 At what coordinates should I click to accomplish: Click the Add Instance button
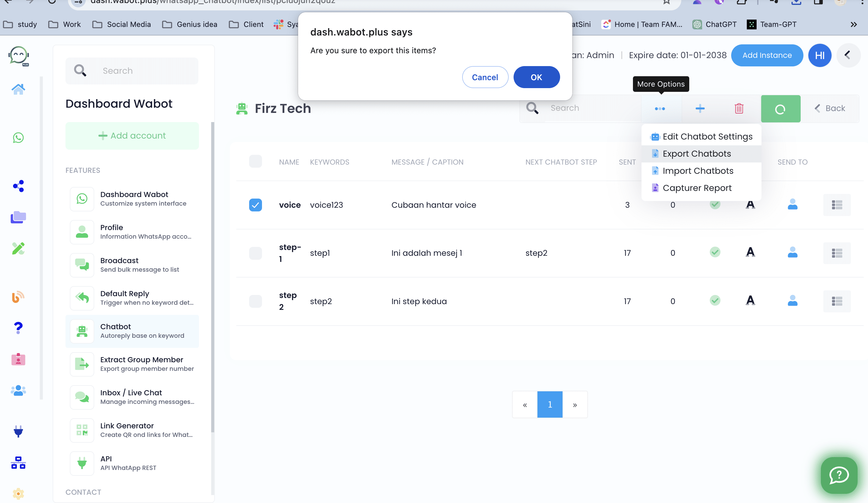[x=767, y=55]
